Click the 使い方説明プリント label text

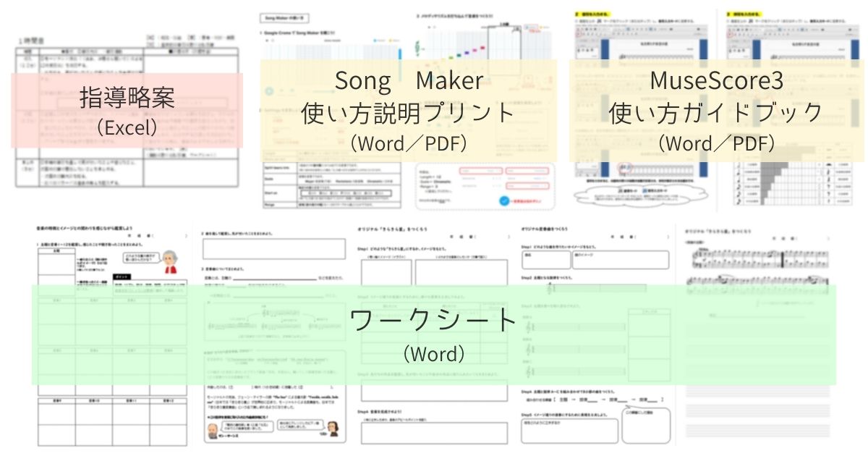[408, 112]
